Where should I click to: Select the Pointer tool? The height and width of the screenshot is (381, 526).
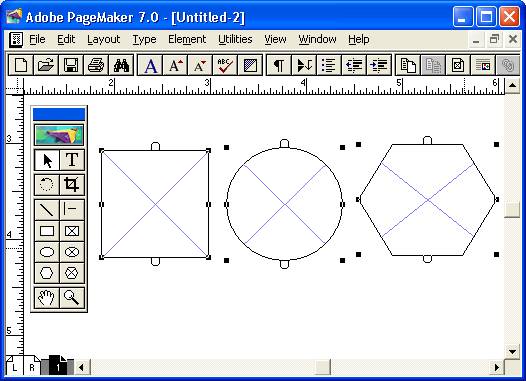47,160
